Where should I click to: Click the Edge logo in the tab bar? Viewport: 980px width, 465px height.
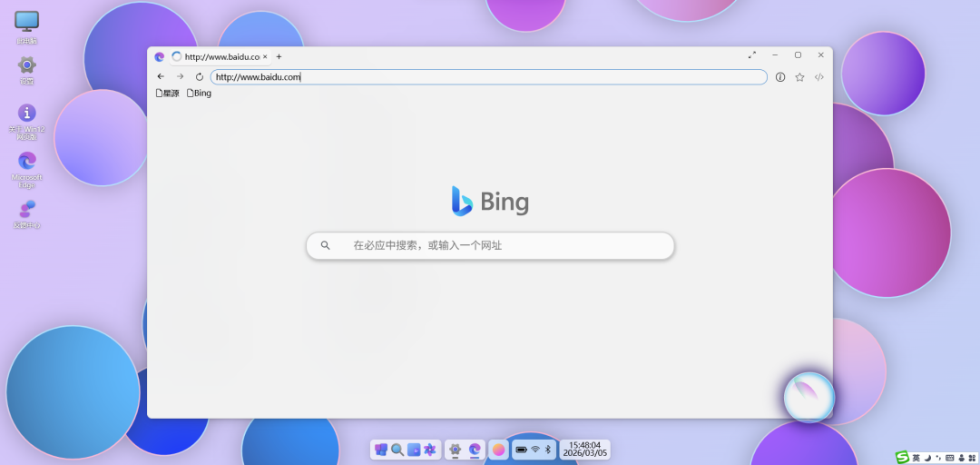pos(160,56)
